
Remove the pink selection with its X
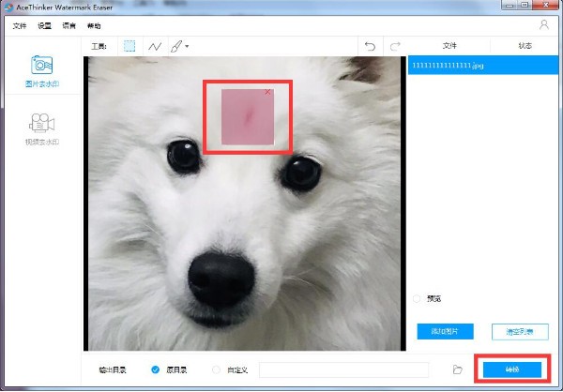[x=267, y=92]
